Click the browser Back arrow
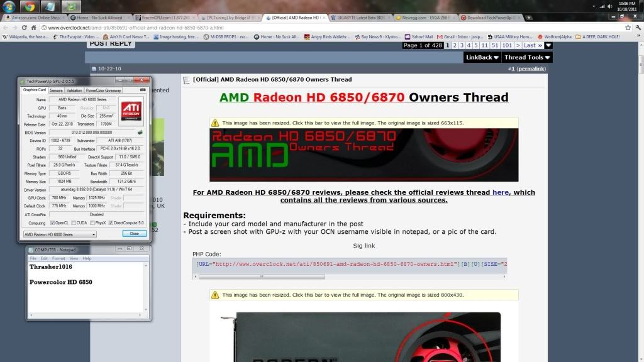This screenshot has height=362, width=644. 6,28
